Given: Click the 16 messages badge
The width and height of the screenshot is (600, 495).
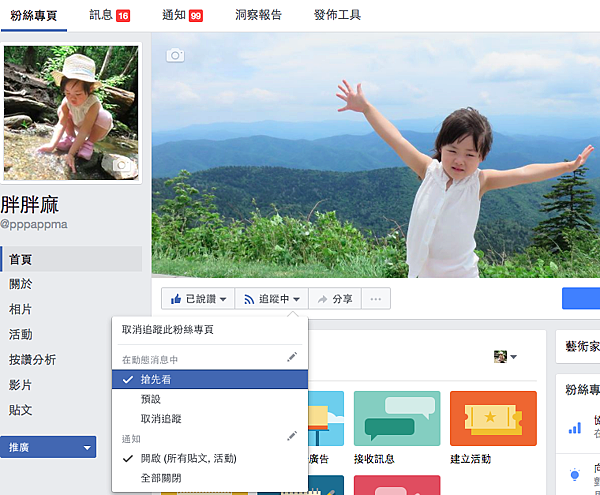Looking at the screenshot, I should pos(123,16).
